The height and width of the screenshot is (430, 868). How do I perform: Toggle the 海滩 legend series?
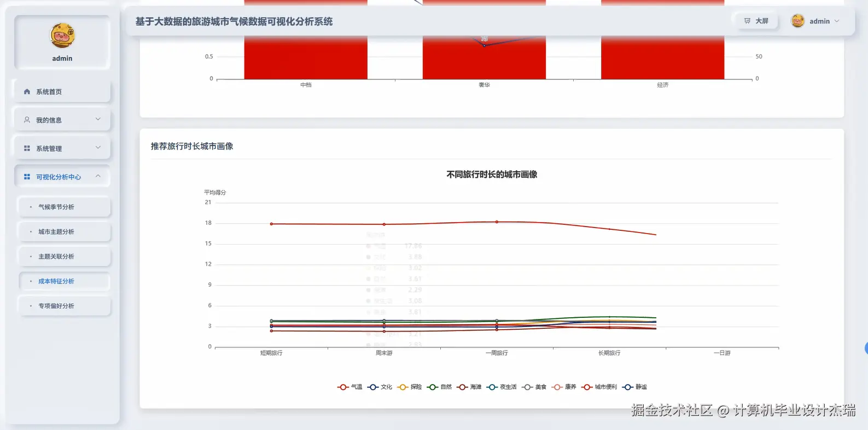(x=469, y=387)
